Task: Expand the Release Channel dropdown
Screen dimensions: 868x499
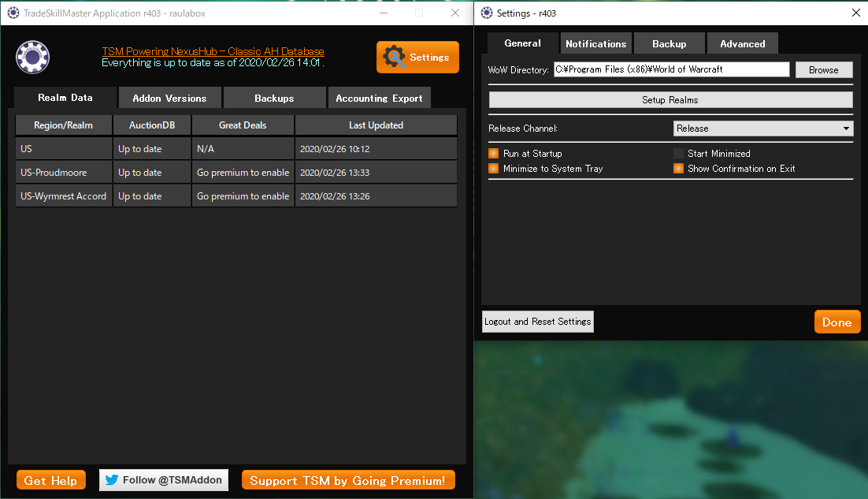Action: click(x=762, y=128)
